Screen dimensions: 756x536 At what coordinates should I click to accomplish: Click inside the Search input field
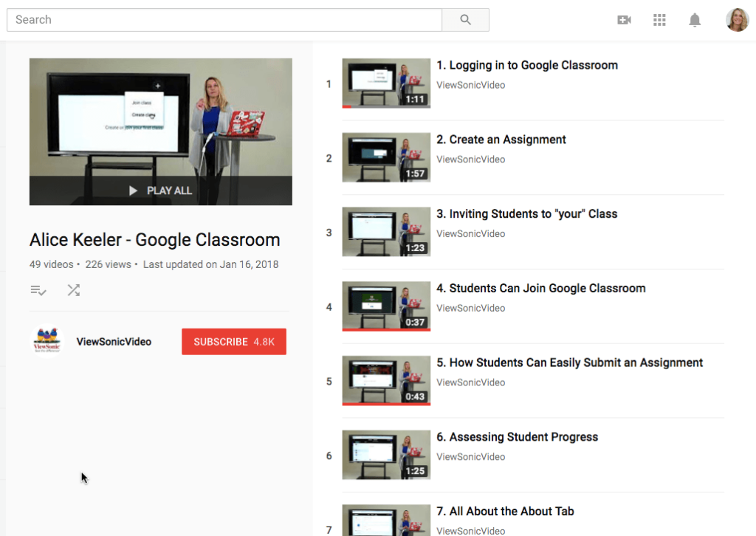click(224, 20)
